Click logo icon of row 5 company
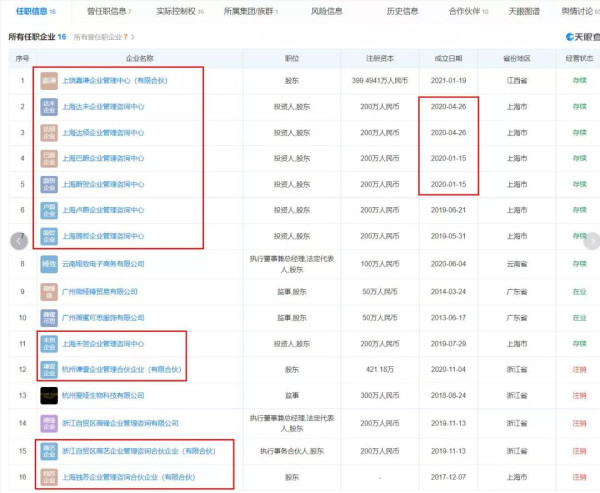 (49, 184)
